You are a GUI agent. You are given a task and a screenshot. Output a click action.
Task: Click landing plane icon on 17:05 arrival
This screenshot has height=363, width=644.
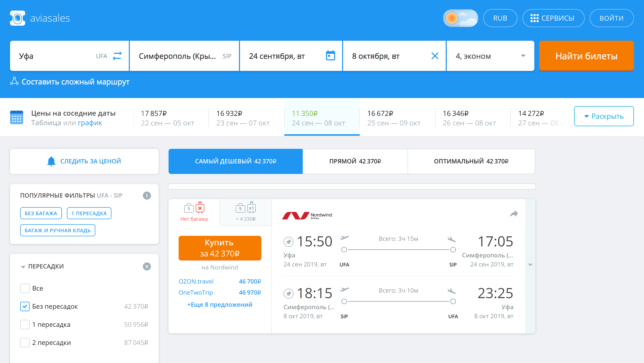coord(452,239)
